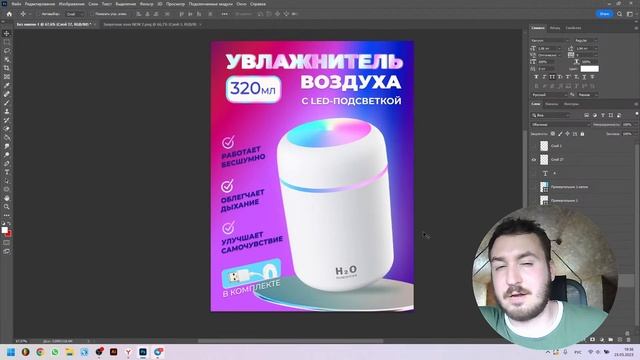Open the leading dropdown
The height and width of the screenshot is (360, 640).
587,49
